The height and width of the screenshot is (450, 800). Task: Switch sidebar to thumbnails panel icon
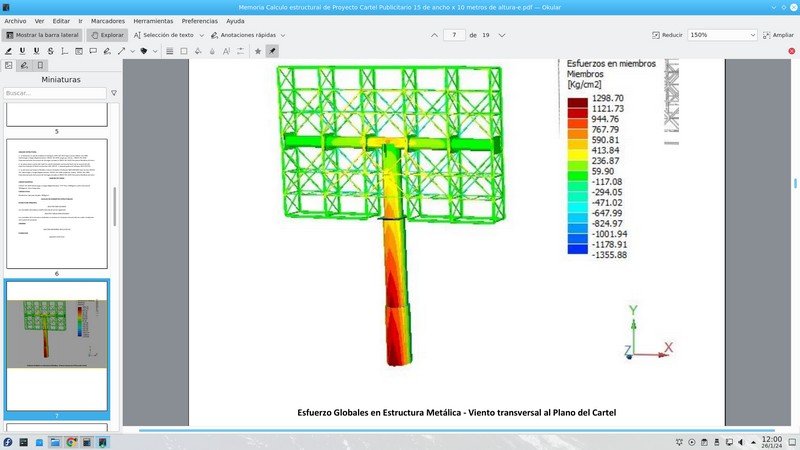point(9,65)
